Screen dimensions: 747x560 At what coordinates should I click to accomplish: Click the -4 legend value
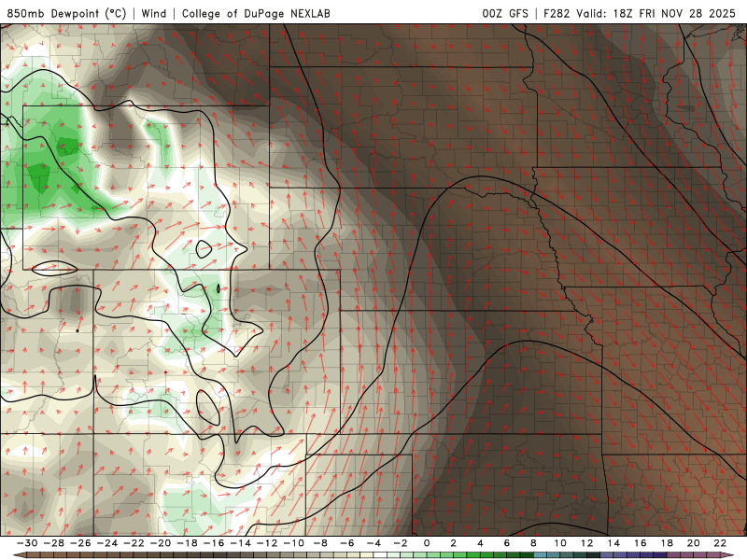pyautogui.click(x=373, y=543)
